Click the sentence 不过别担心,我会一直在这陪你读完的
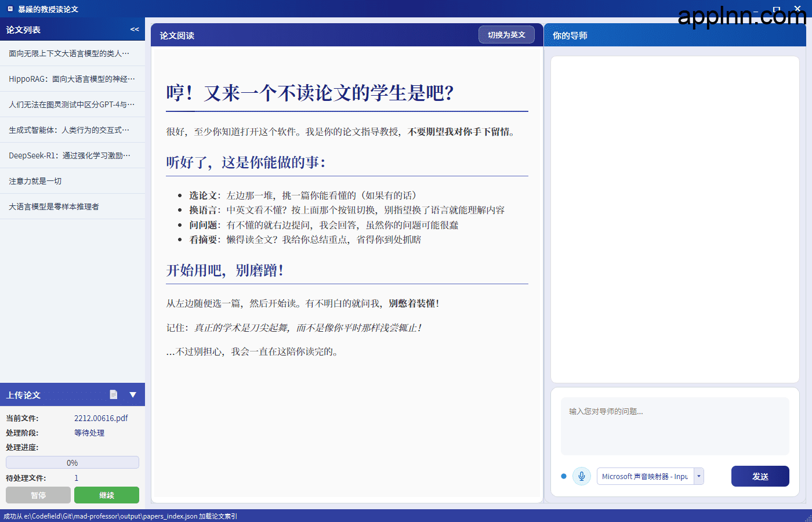Screen dimensions: 812x522 (252, 351)
